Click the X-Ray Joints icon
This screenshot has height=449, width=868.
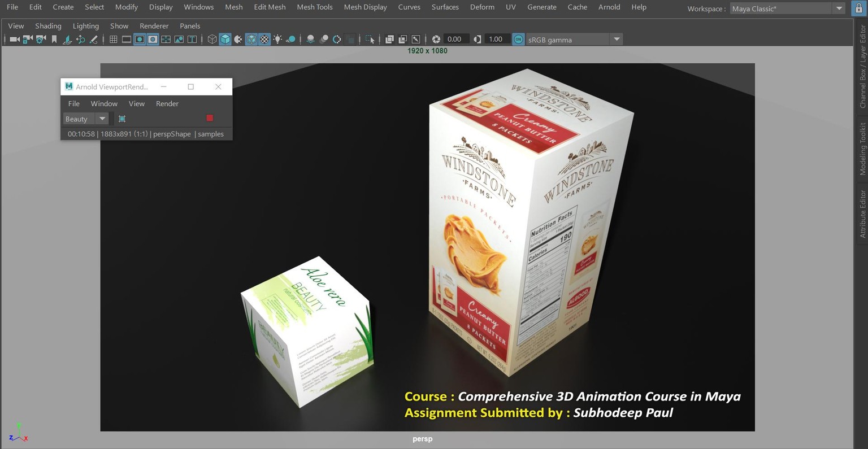tap(416, 39)
